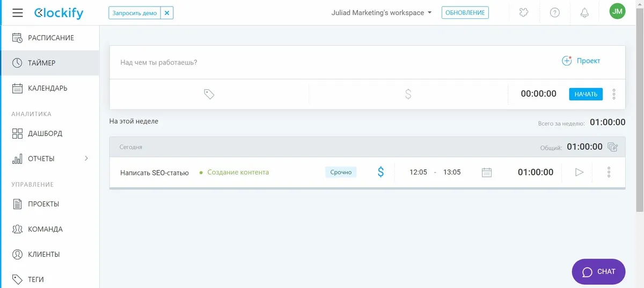Click the help question mark icon
Image resolution: width=644 pixels, height=288 pixels.
click(555, 13)
